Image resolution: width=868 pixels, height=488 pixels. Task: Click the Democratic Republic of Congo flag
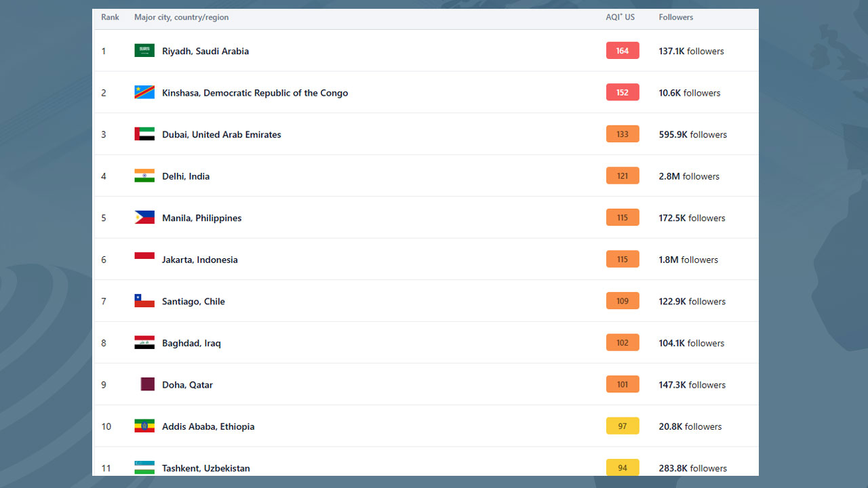coord(144,93)
